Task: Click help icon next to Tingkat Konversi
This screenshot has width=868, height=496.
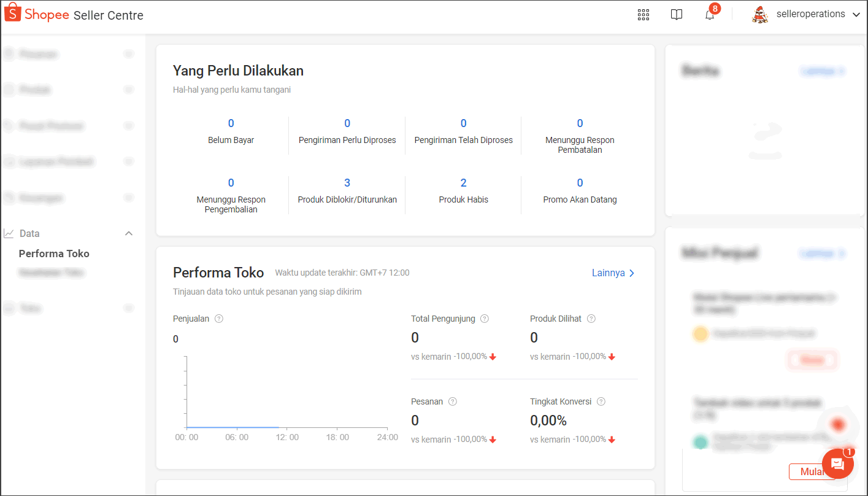Action: [x=601, y=401]
